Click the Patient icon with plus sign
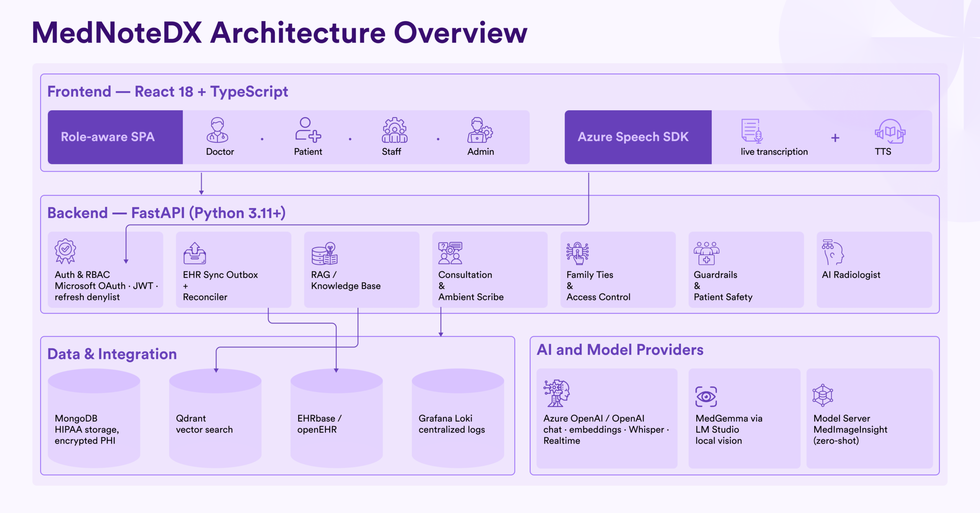Viewport: 980px width, 513px height. coord(308,130)
